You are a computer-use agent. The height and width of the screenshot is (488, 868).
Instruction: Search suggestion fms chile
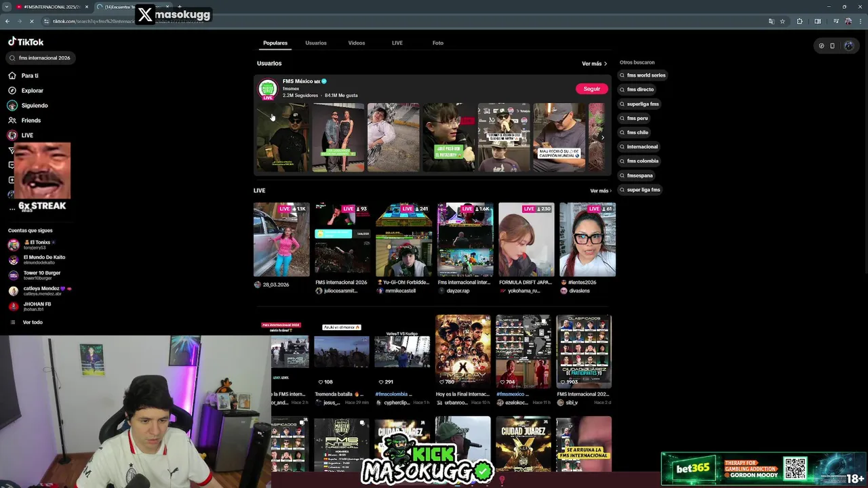634,132
